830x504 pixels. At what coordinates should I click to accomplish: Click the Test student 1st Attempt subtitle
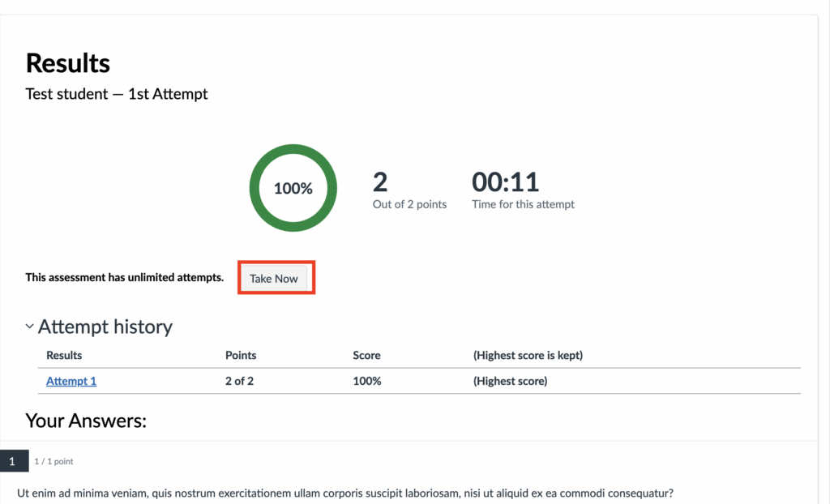coord(117,94)
